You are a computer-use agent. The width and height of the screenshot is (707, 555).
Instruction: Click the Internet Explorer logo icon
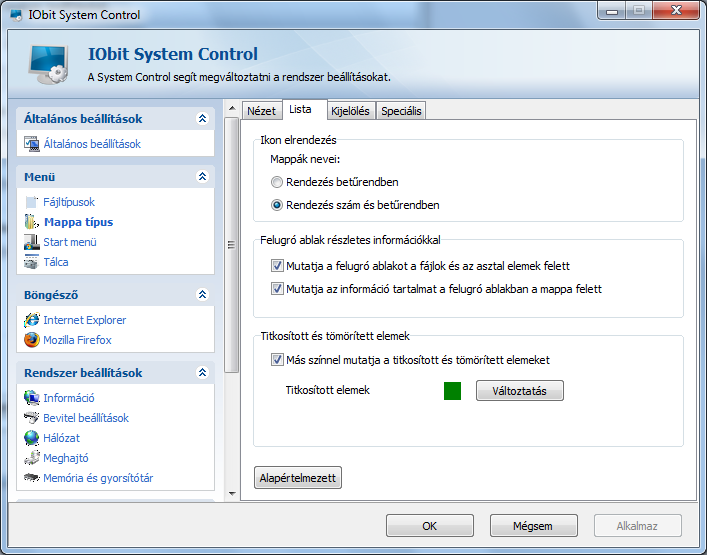point(32,320)
